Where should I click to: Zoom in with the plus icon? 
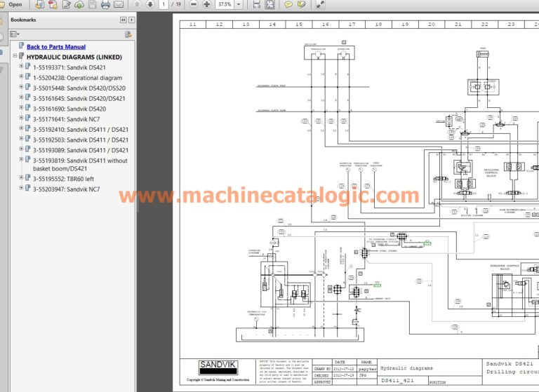206,4
